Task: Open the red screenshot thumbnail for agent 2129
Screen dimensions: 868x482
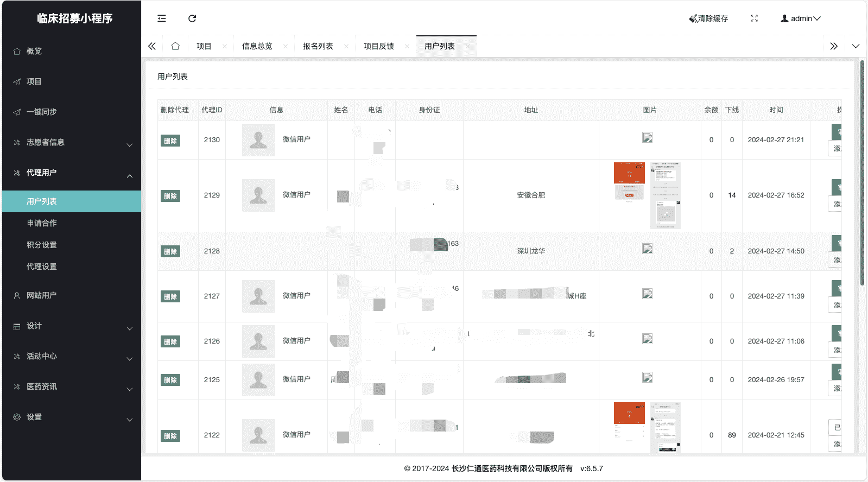Action: 629,173
